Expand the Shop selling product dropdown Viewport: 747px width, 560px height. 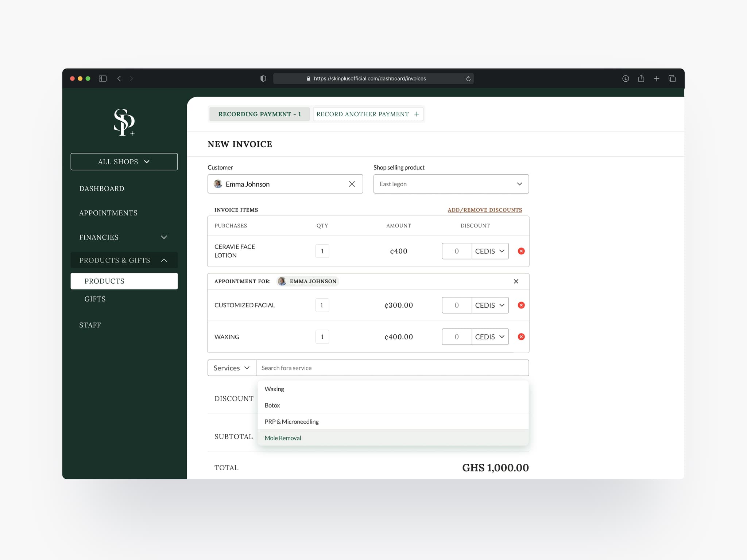pyautogui.click(x=451, y=184)
